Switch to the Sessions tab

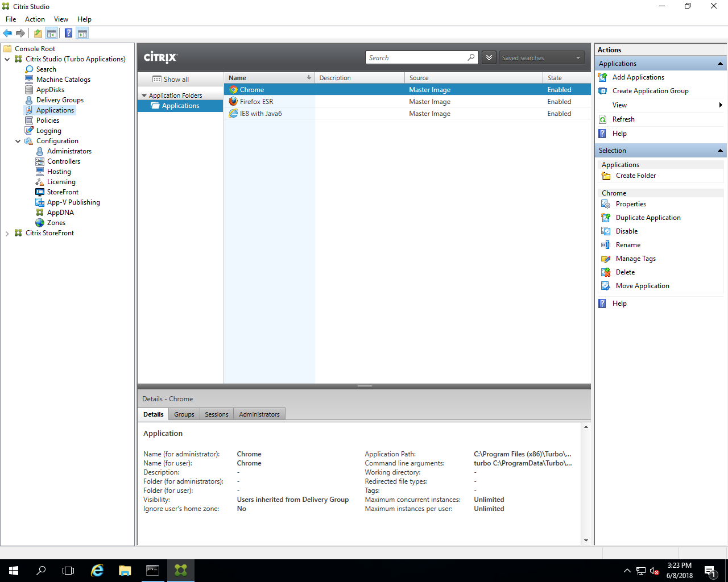pos(216,414)
